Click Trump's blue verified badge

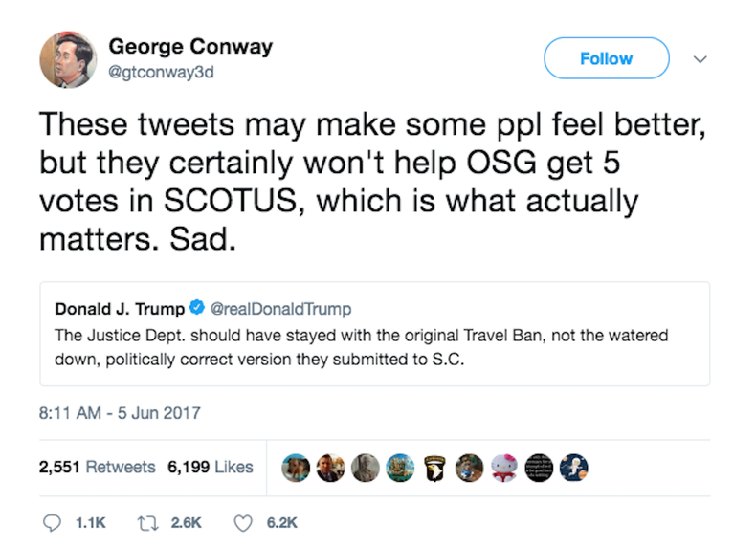coord(196,309)
